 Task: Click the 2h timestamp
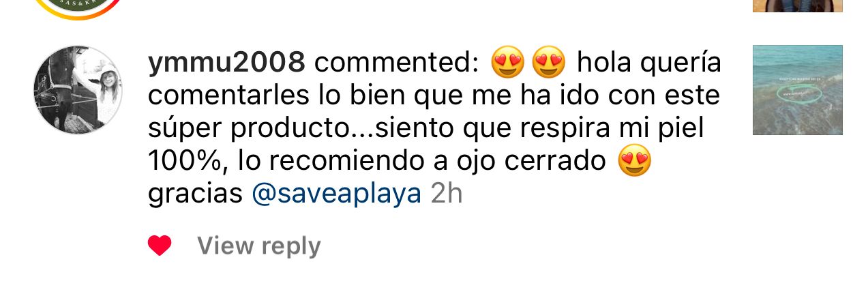(x=447, y=194)
